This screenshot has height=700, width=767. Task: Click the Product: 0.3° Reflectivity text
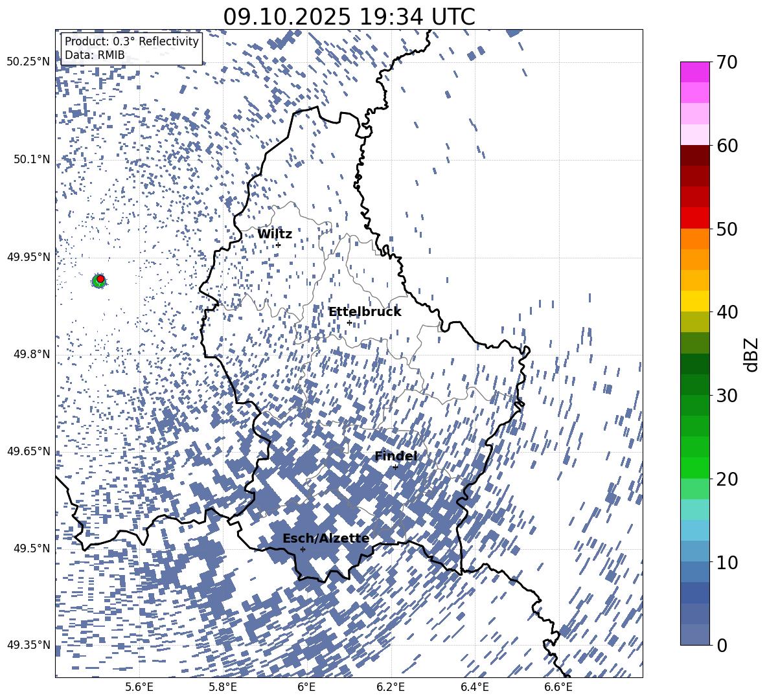[132, 41]
